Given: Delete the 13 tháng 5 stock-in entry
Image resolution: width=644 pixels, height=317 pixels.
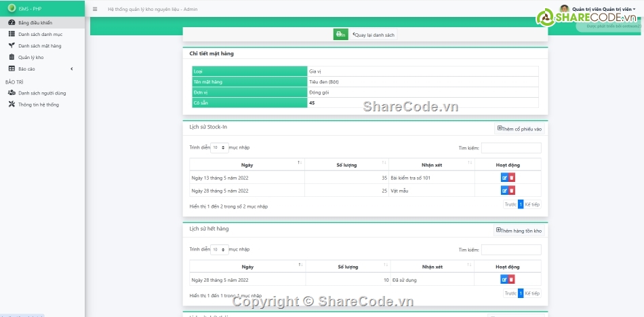Looking at the screenshot, I should pos(512,178).
